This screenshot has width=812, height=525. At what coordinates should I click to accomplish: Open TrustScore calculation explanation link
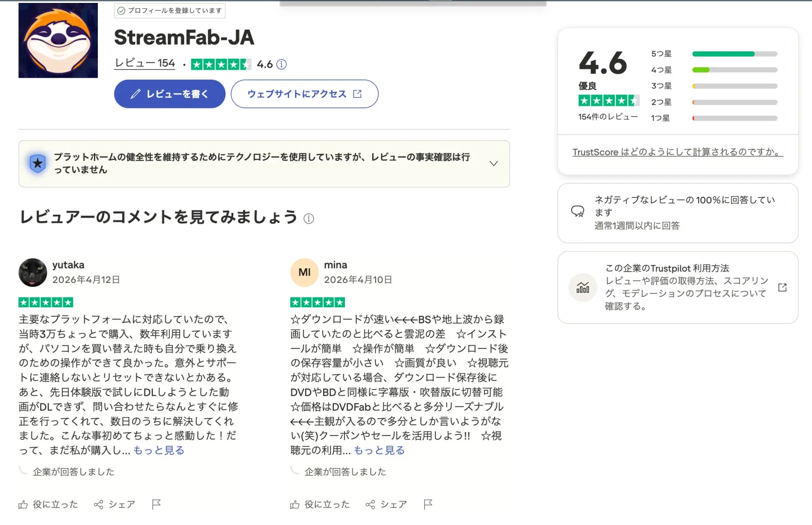pos(678,152)
